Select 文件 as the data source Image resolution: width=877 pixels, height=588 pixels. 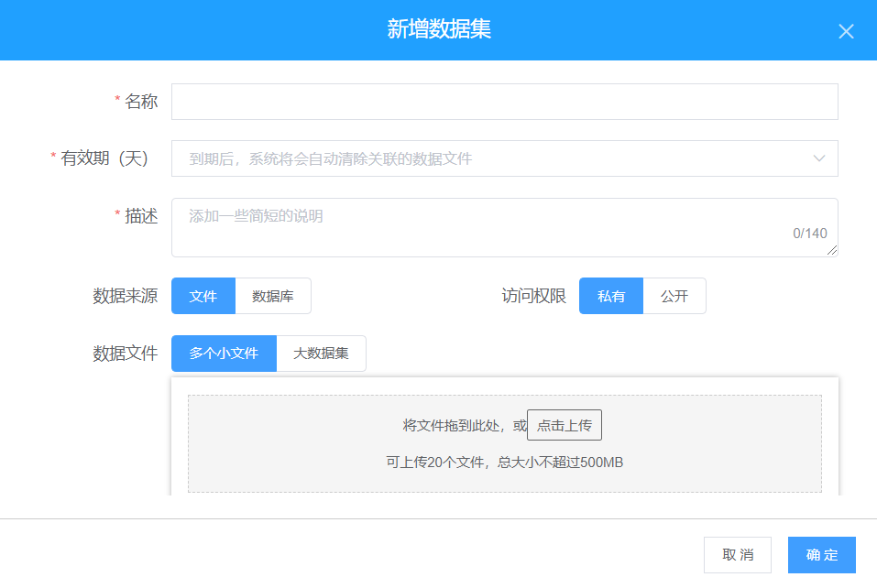tap(203, 296)
